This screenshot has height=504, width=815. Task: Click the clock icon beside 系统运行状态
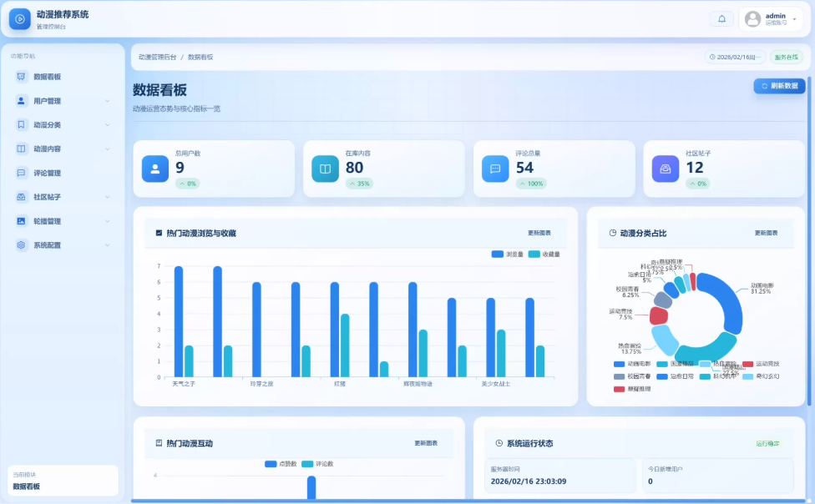pos(499,443)
